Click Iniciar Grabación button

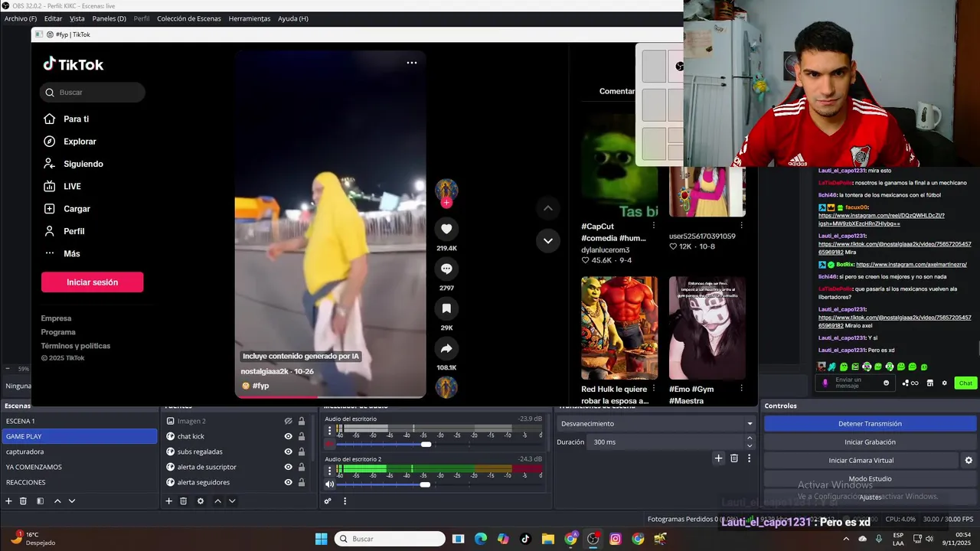tap(870, 442)
